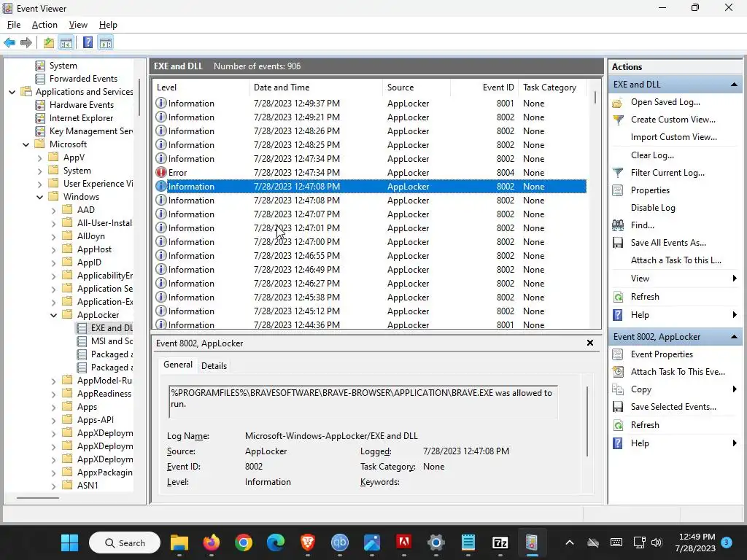Select event logged at 12:46:55 PM
Viewport: 747px width, 560px height.
pyautogui.click(x=370, y=256)
